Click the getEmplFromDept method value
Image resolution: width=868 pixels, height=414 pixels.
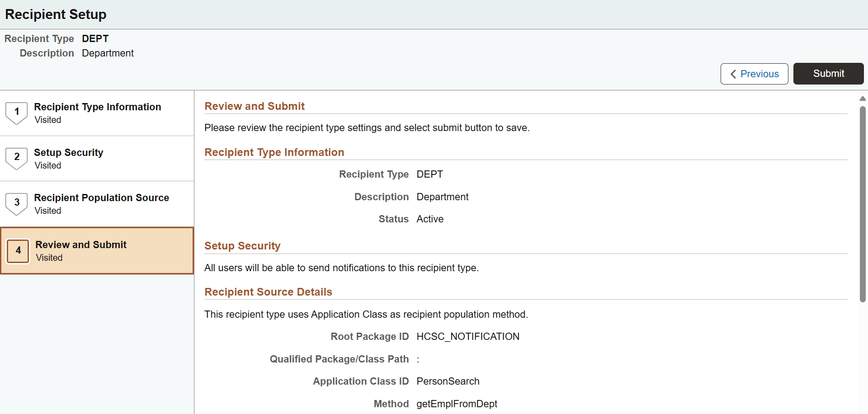point(457,404)
